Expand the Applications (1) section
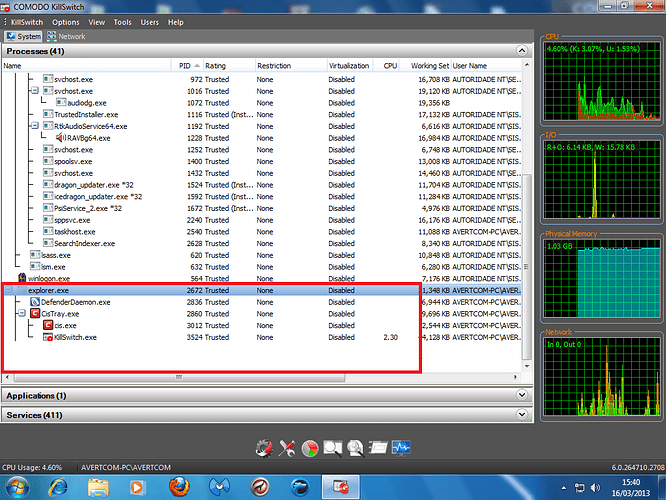Screen dimensions: 666x500 click(x=522, y=395)
